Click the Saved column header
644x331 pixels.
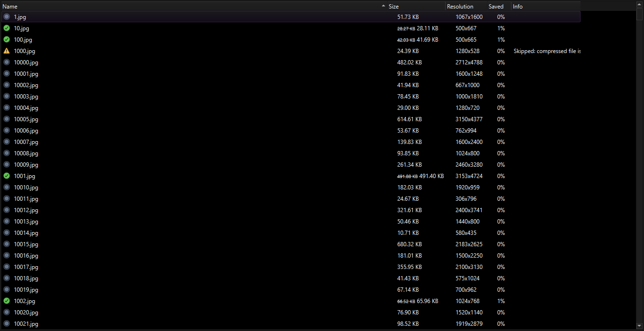click(496, 6)
